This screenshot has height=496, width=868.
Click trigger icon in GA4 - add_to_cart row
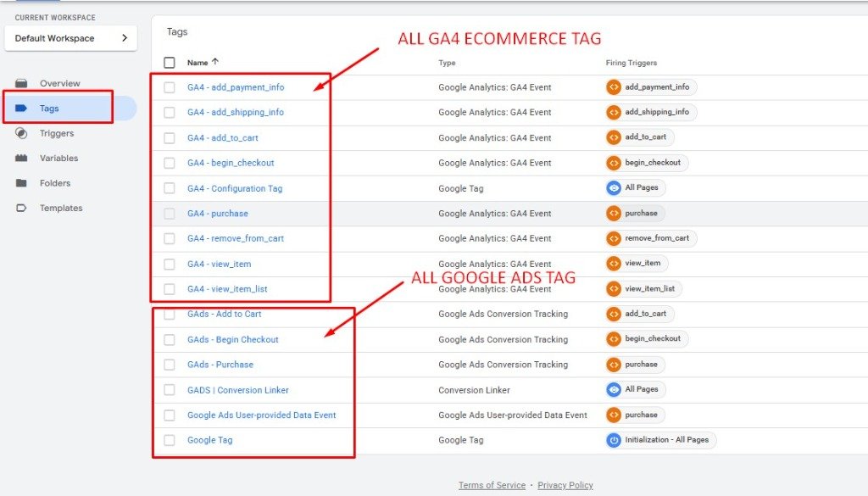coord(614,137)
